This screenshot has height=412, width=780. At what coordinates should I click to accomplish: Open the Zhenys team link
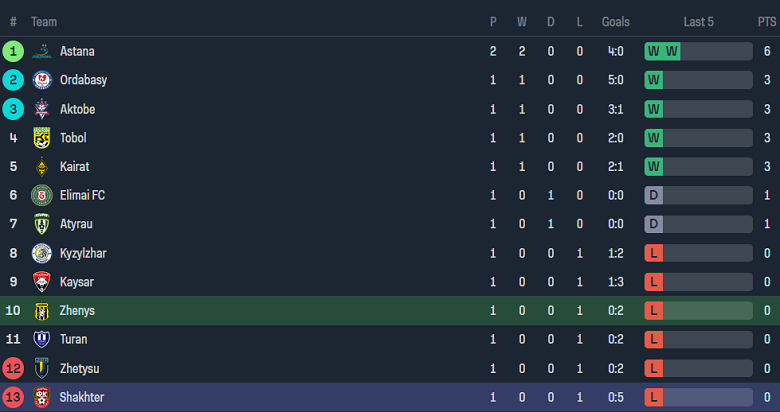pos(78,311)
